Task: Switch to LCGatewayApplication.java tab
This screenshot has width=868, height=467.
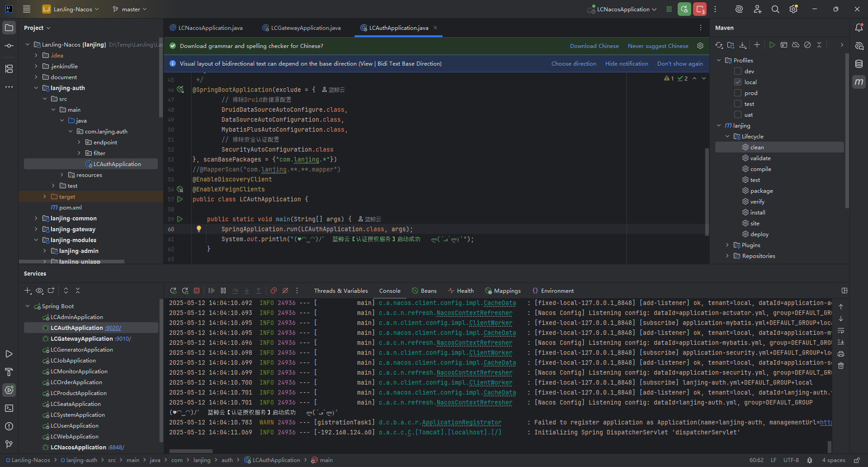Action: [x=302, y=28]
